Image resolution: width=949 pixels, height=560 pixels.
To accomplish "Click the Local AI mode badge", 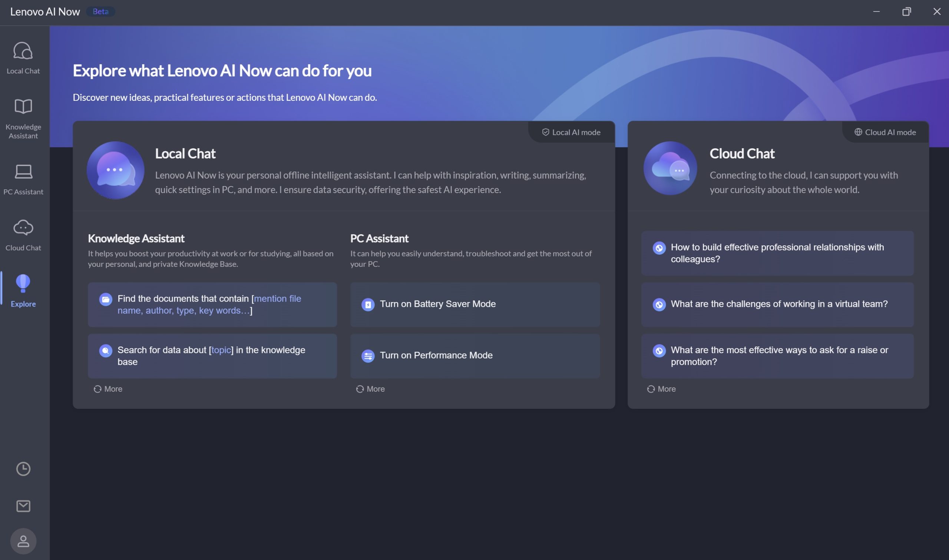I will click(x=571, y=132).
